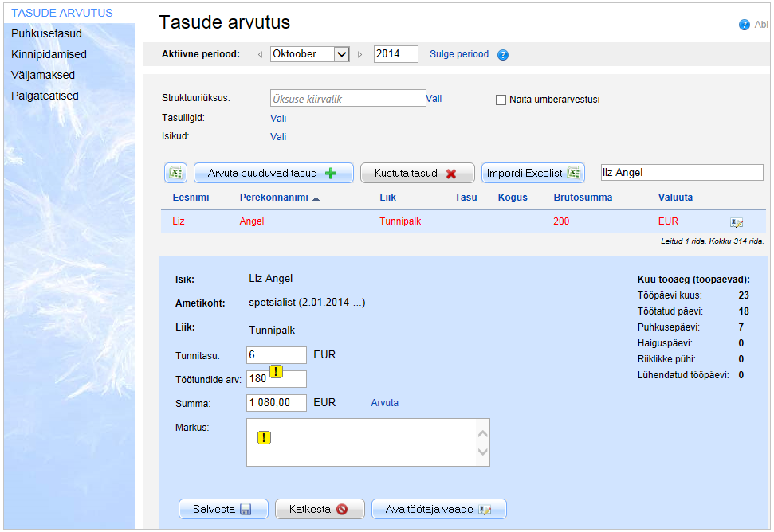Open Puhkusetasud in the sidebar
This screenshot has height=532, width=774.
coord(46,33)
